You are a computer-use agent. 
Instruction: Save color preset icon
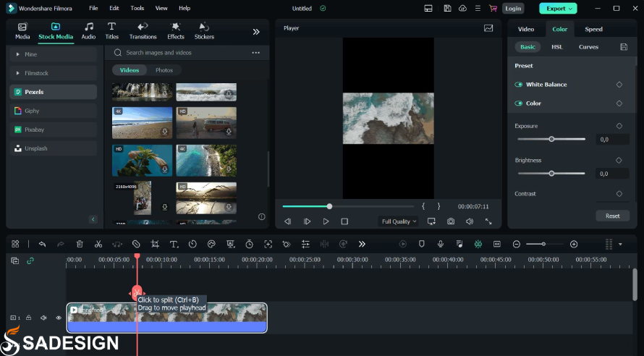click(x=624, y=47)
